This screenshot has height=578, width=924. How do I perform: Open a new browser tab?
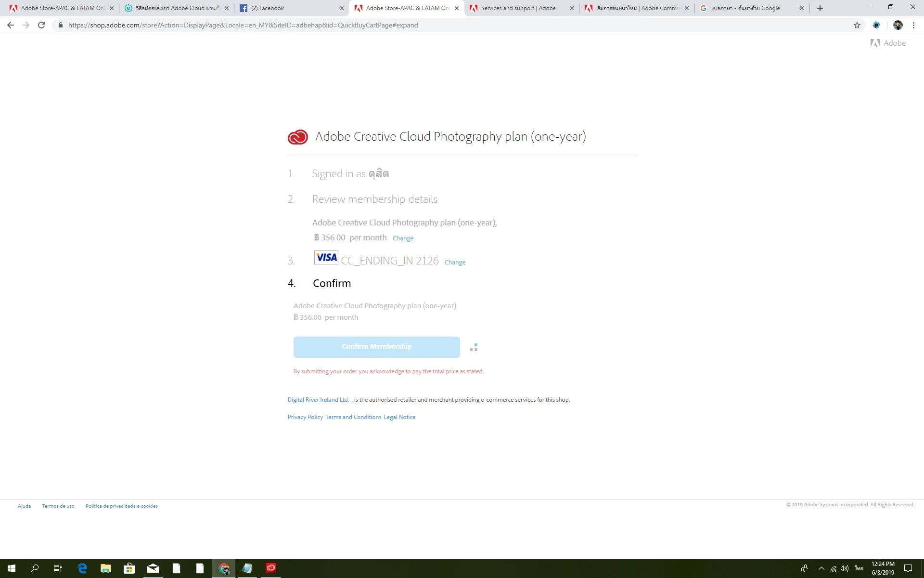[820, 8]
